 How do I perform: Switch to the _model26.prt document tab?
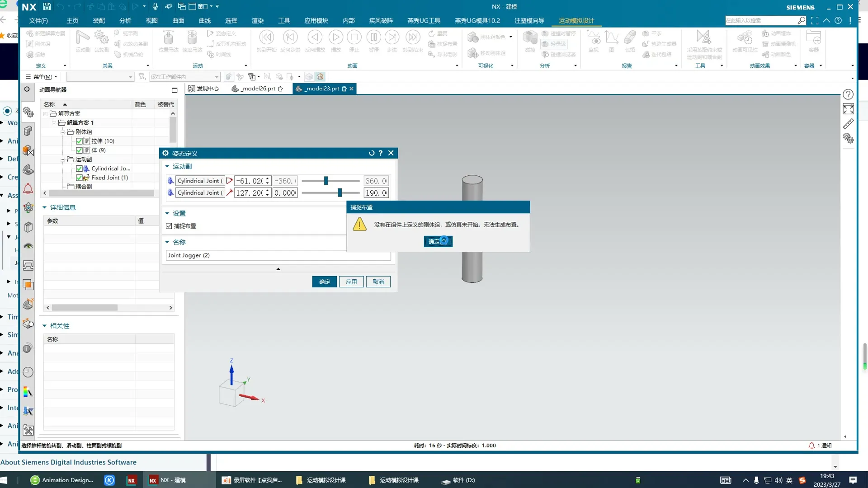257,89
